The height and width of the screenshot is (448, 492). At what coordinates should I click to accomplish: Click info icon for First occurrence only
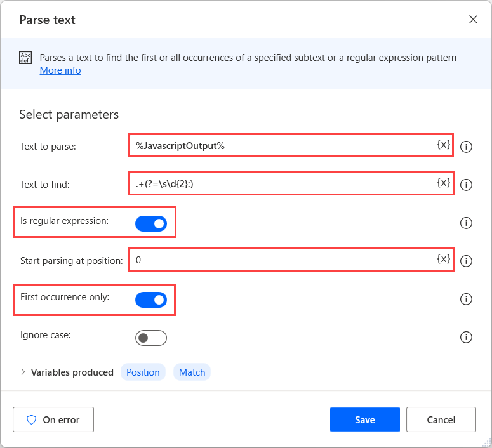pos(466,299)
